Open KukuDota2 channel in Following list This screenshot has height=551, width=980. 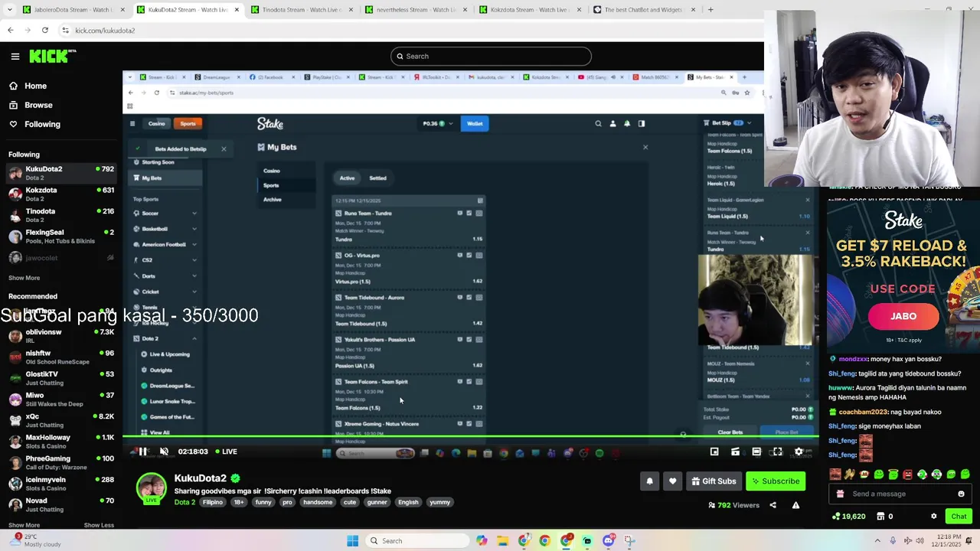pyautogui.click(x=61, y=173)
